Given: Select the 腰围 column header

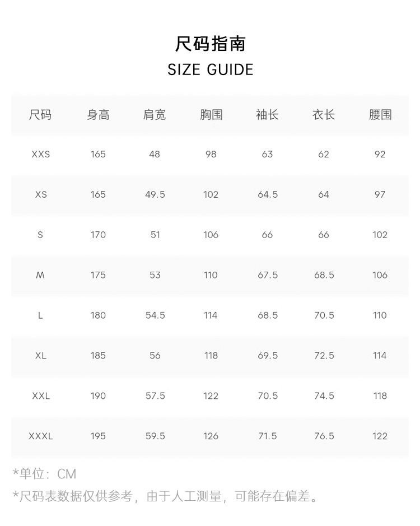Looking at the screenshot, I should 380,115.
